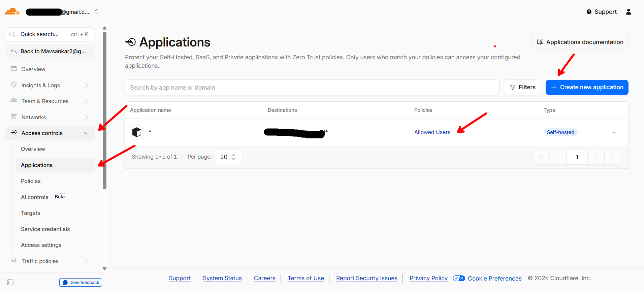Click the Cloudflare logo icon

pos(12,11)
